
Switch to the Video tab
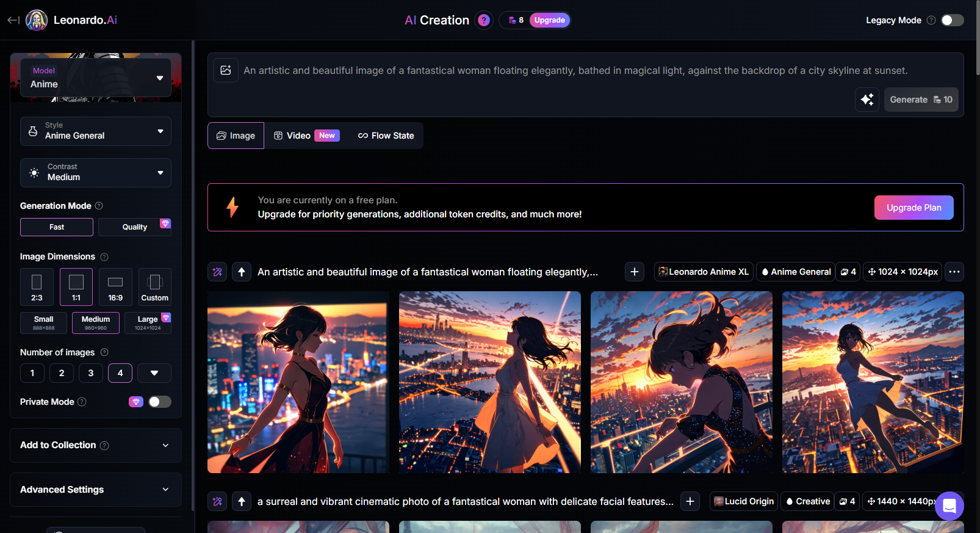click(x=299, y=136)
